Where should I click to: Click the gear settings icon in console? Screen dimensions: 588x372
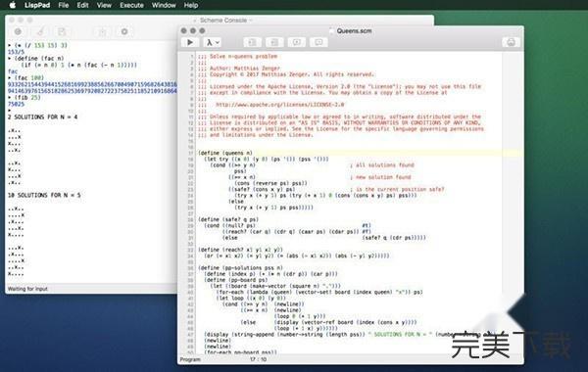click(x=124, y=32)
